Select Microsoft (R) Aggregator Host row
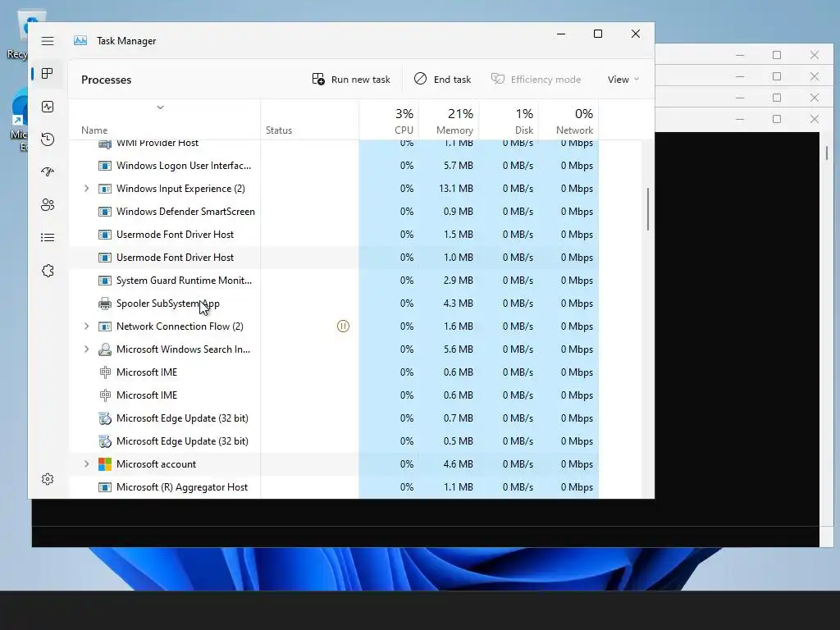This screenshot has width=840, height=630. pyautogui.click(x=334, y=487)
